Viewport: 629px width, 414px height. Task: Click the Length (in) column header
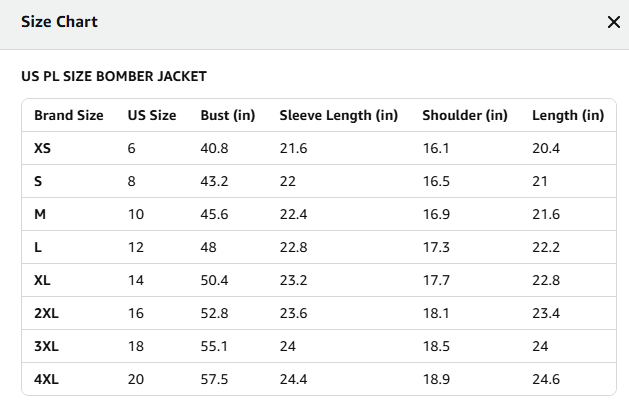pos(568,116)
